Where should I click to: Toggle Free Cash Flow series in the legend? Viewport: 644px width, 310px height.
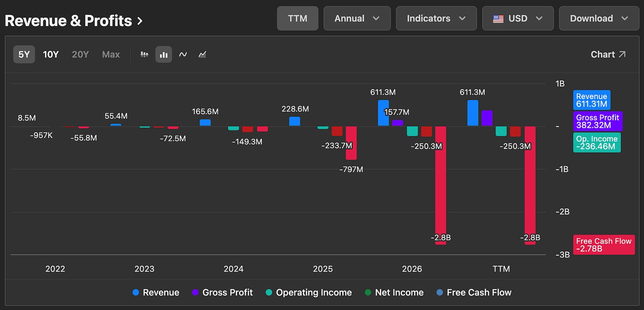(x=474, y=292)
